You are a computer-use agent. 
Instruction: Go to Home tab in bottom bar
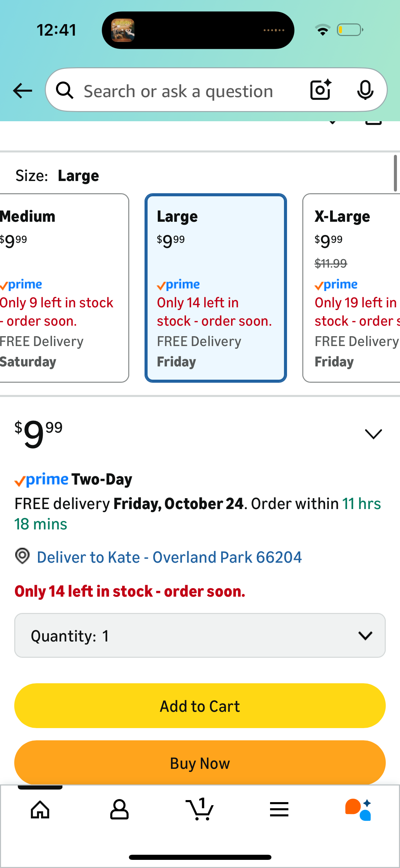point(40,810)
